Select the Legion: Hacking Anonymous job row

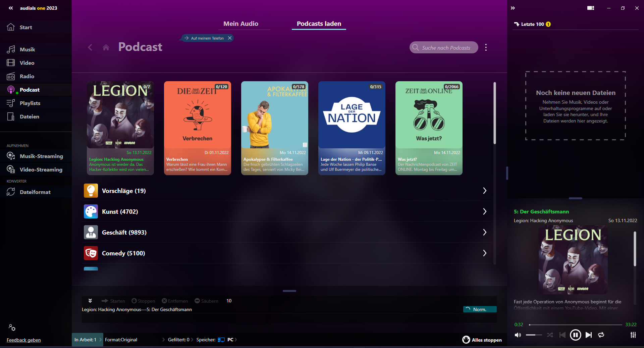click(x=289, y=309)
